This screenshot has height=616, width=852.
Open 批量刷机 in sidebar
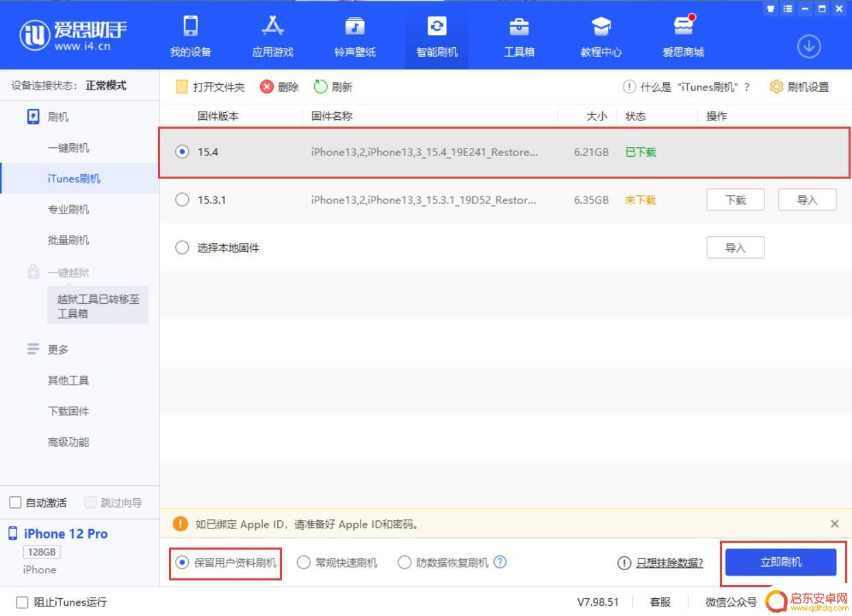click(x=68, y=240)
